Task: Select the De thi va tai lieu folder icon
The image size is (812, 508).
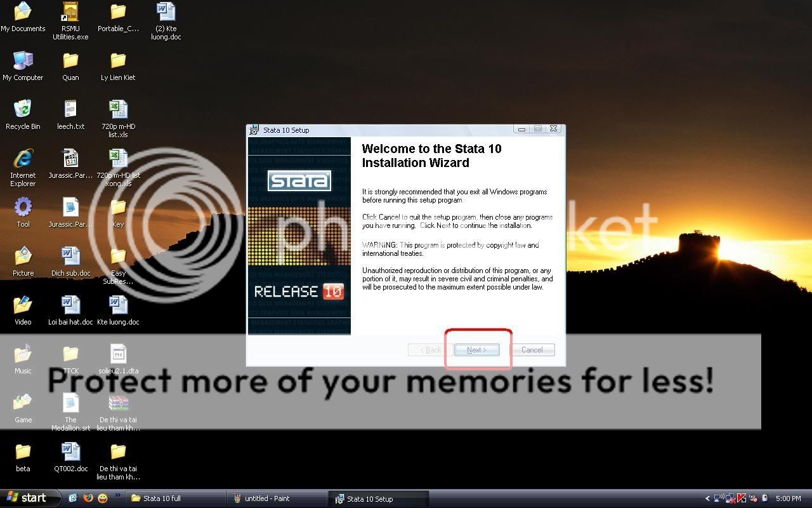Action: coord(118,461)
